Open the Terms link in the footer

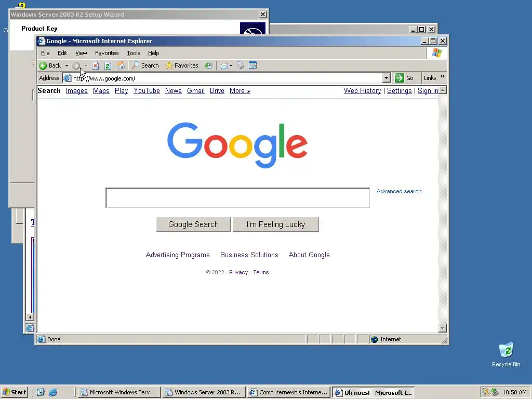261,272
